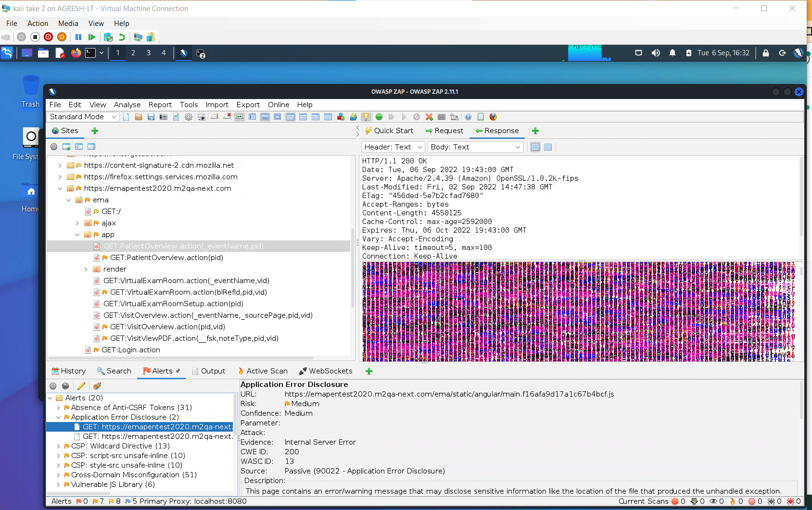Launch Firefox using the rightmost toolbar icon
This screenshot has width=812, height=510.
click(x=493, y=117)
